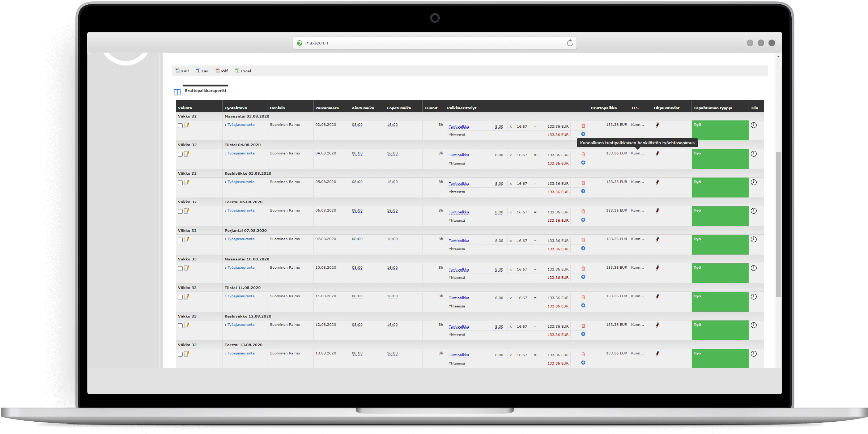This screenshot has width=868, height=434.
Task: Edit the 03.08.2020 entry with pencil icon
Action: pyautogui.click(x=187, y=125)
